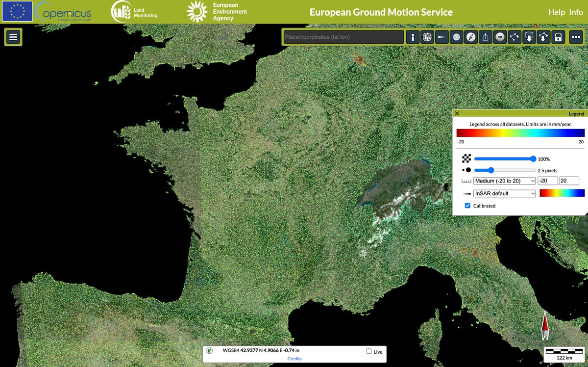Viewport: 588px width, 367px height.
Task: Click the Legend panel title
Action: pos(576,113)
